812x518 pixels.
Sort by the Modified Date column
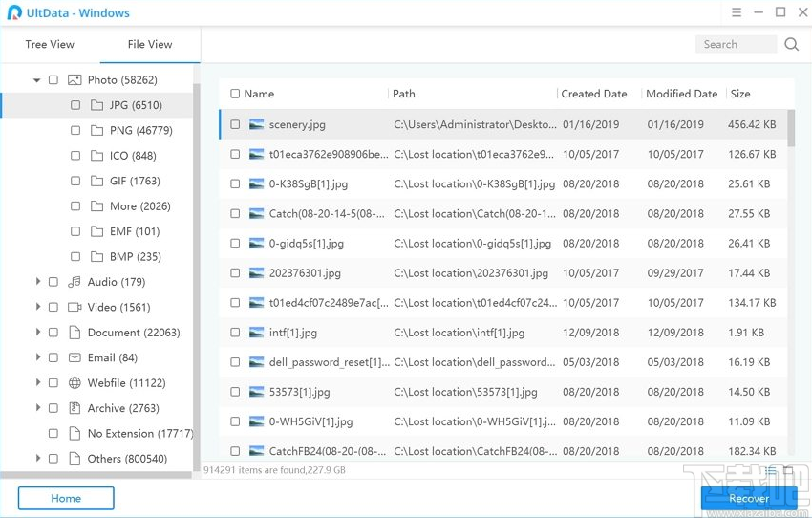pos(681,94)
